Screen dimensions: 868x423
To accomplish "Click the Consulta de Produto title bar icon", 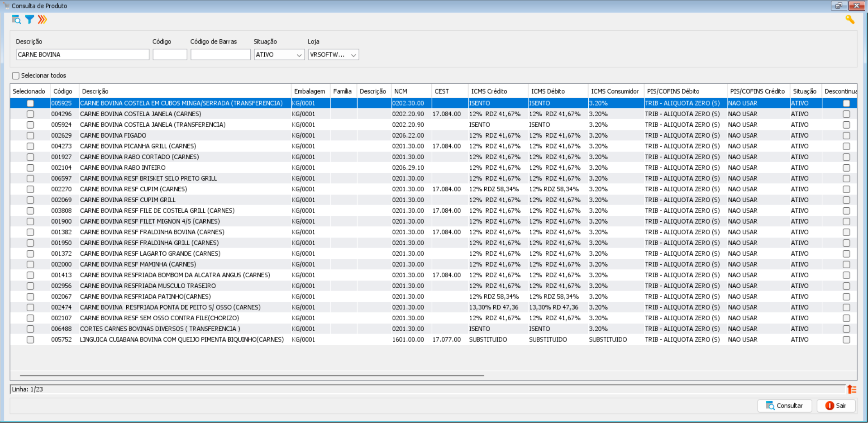I will coord(6,5).
